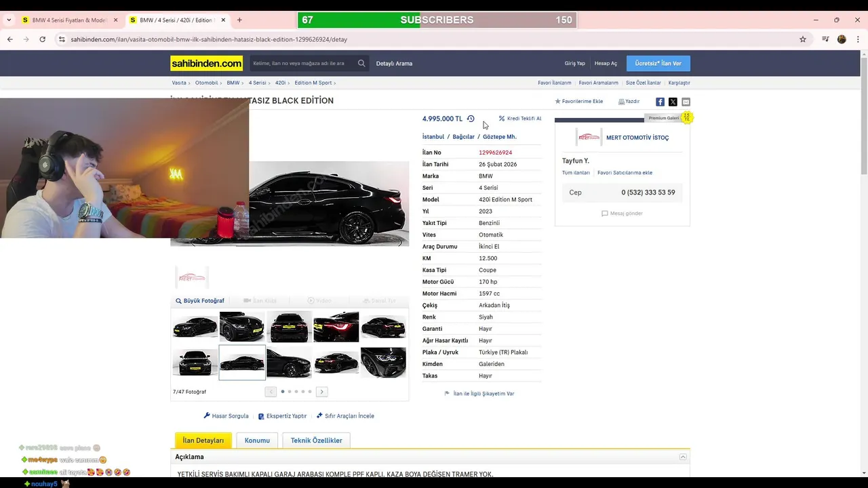Image resolution: width=868 pixels, height=488 pixels.
Task: Open Size Özel İlanlar link
Action: 644,83
